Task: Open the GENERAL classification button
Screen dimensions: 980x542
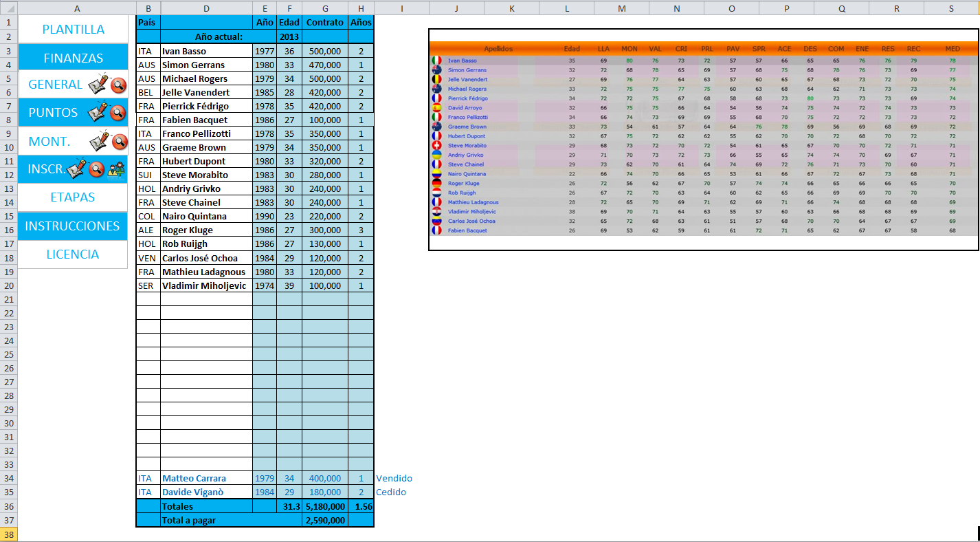Action: click(55, 85)
